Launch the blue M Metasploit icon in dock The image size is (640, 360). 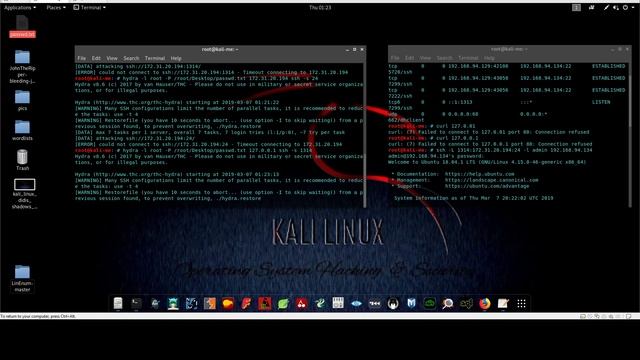tap(411, 303)
